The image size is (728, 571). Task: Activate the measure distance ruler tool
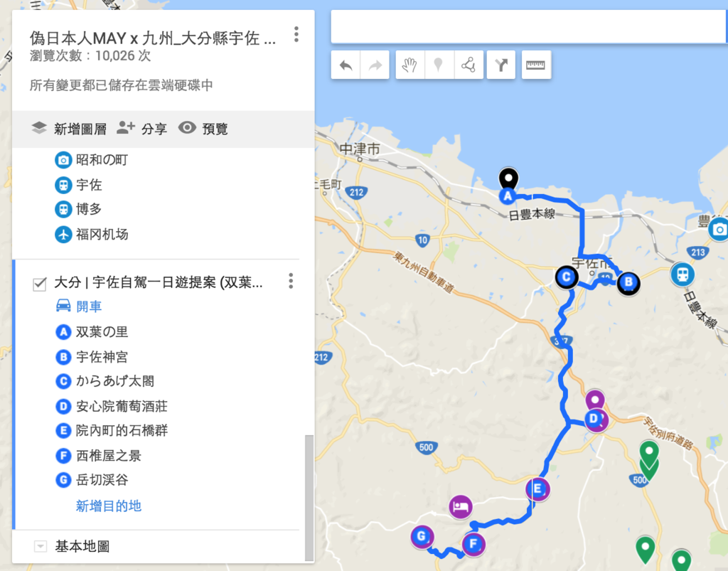pyautogui.click(x=536, y=65)
